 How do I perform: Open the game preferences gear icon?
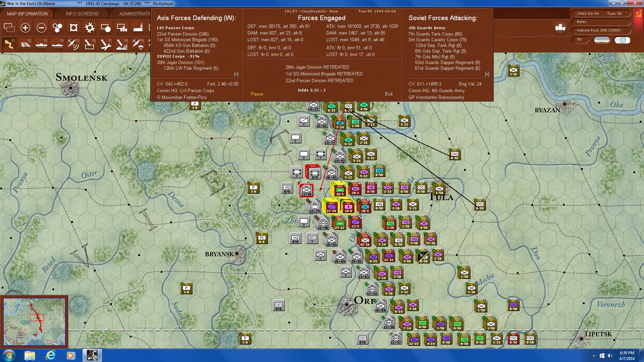tap(89, 28)
